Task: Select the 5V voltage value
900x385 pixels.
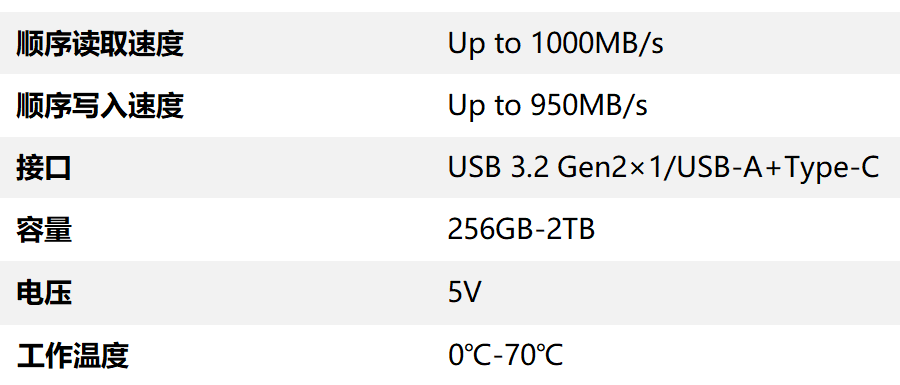Action: point(464,293)
